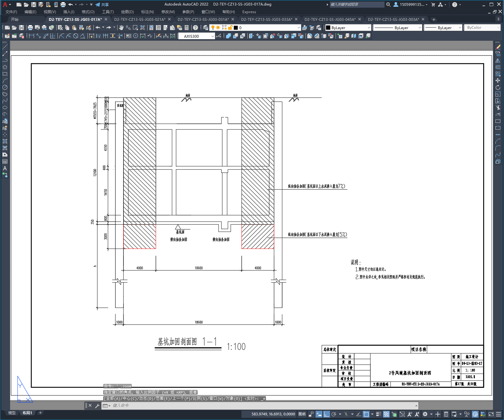504x420 pixels.
Task: Toggle Ortho mode in status bar
Action: [x=327, y=414]
